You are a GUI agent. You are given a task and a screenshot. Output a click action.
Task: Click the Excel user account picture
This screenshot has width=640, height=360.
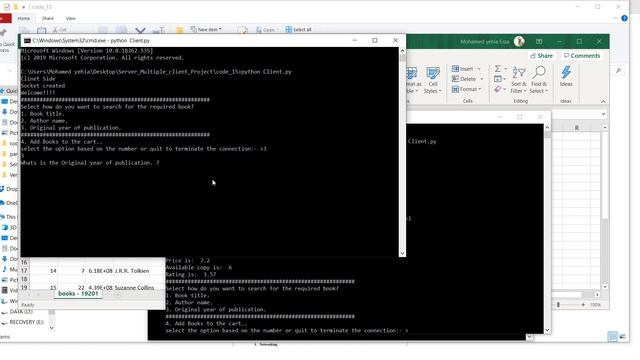519,41
